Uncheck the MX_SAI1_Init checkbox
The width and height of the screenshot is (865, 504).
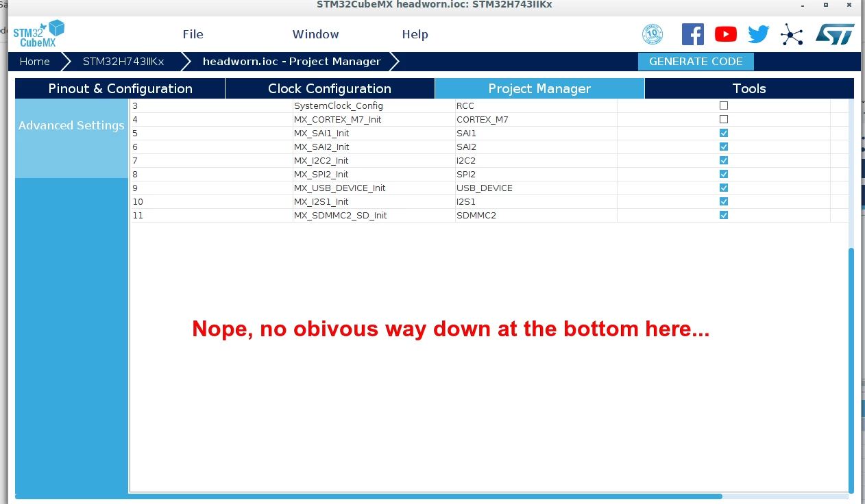(x=724, y=133)
